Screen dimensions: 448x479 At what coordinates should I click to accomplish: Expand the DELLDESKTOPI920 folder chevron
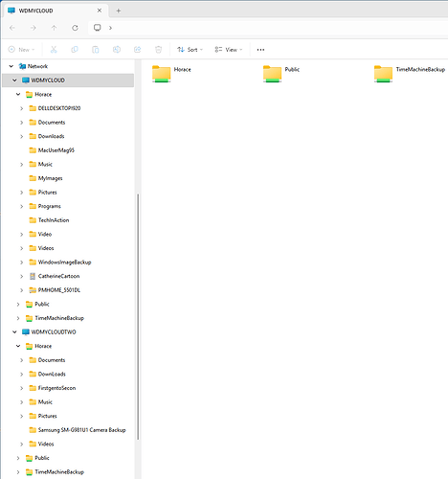point(22,108)
